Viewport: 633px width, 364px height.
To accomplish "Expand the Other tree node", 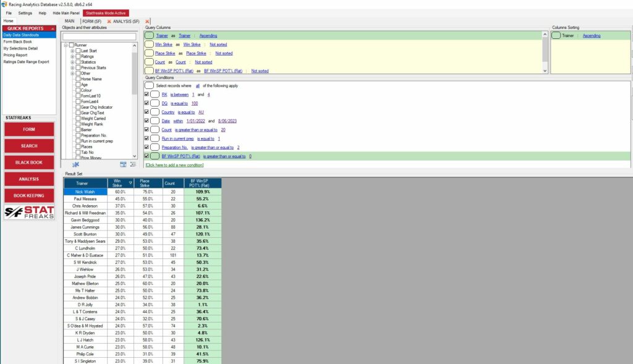I will click(72, 74).
